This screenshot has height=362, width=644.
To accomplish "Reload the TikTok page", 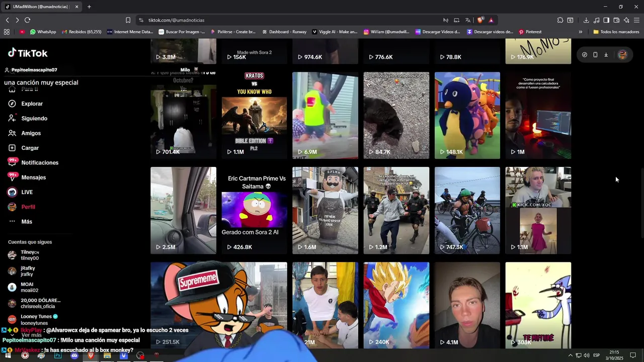I will [28, 20].
